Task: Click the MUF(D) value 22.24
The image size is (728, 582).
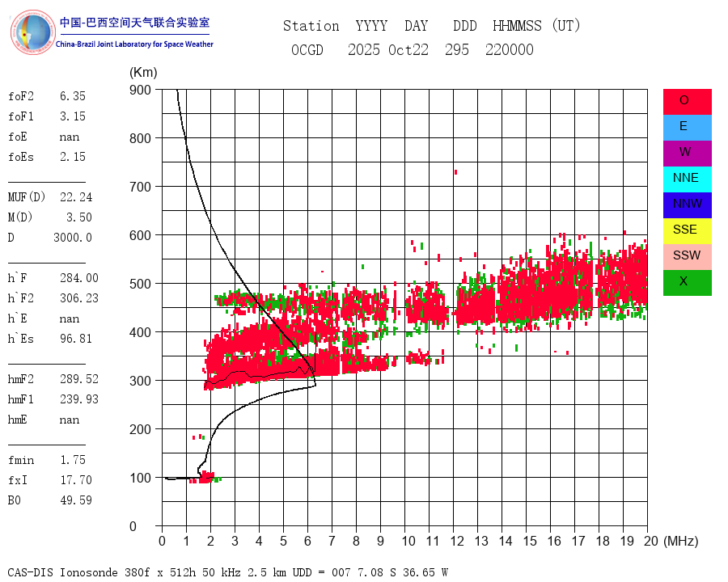Action: [76, 197]
